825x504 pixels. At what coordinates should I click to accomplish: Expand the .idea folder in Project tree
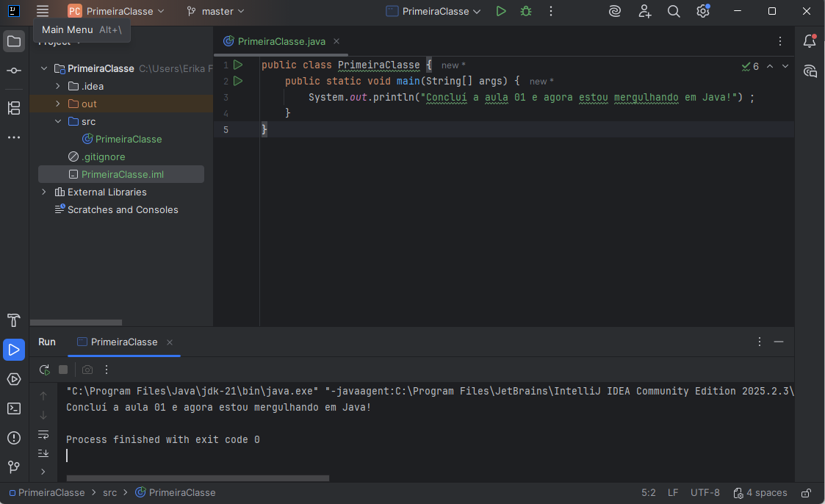click(58, 86)
